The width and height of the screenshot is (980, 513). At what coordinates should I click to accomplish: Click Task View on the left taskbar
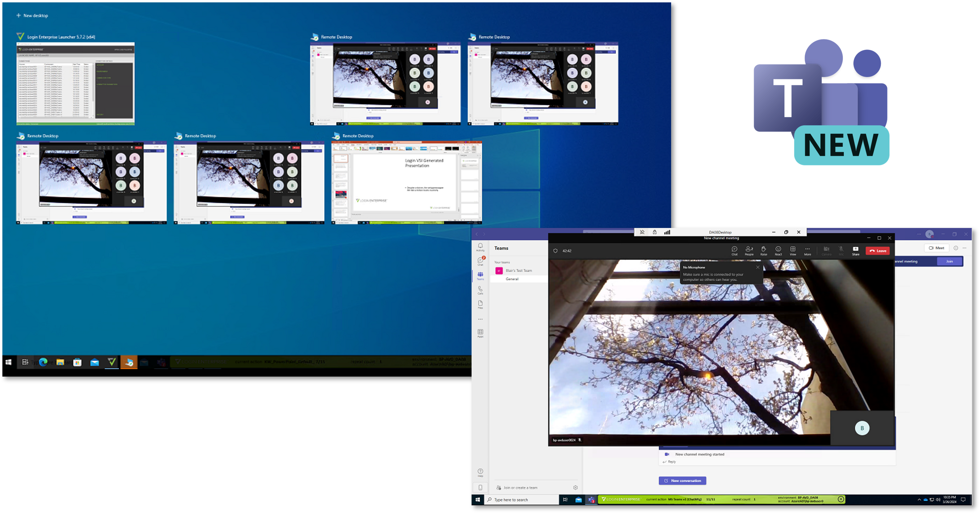(x=25, y=362)
